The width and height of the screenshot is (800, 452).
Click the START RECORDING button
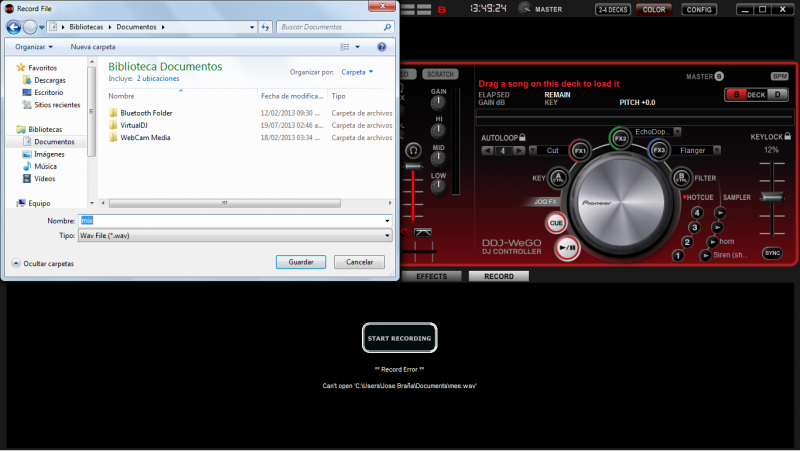click(x=399, y=338)
